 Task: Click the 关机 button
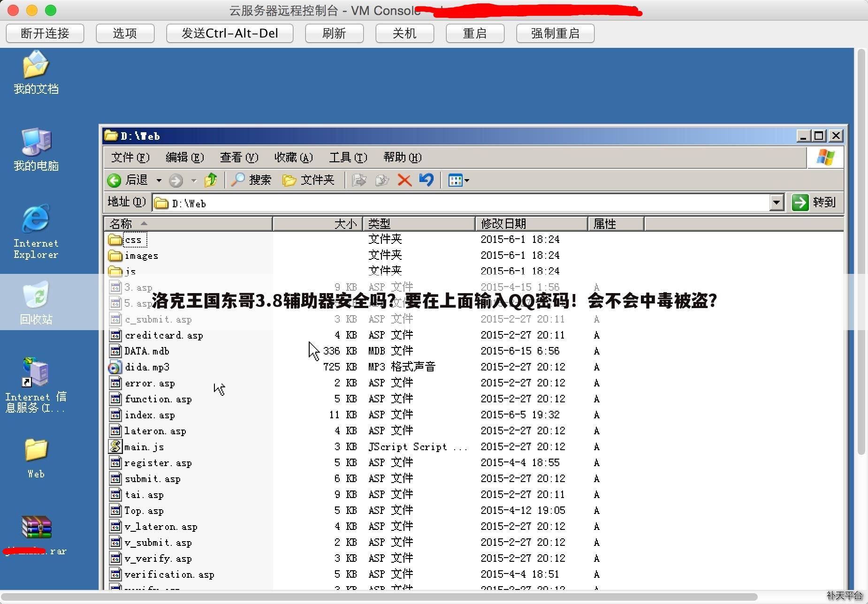pyautogui.click(x=404, y=33)
